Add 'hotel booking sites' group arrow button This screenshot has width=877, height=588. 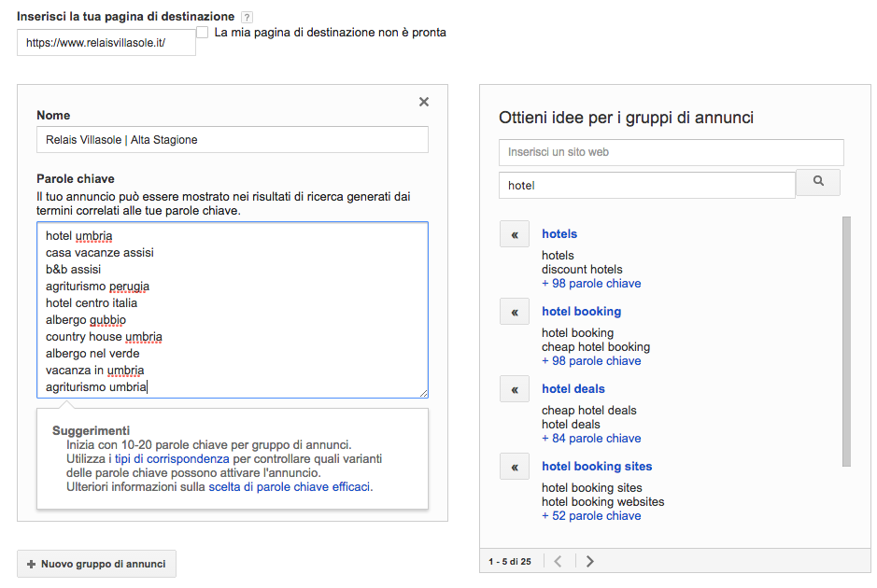pos(514,467)
